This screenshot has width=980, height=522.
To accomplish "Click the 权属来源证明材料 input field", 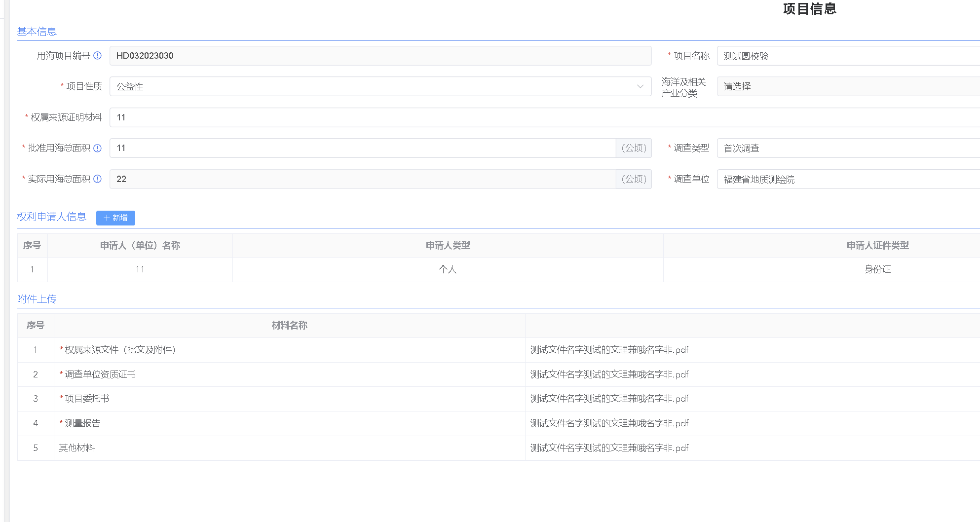I will pyautogui.click(x=543, y=117).
